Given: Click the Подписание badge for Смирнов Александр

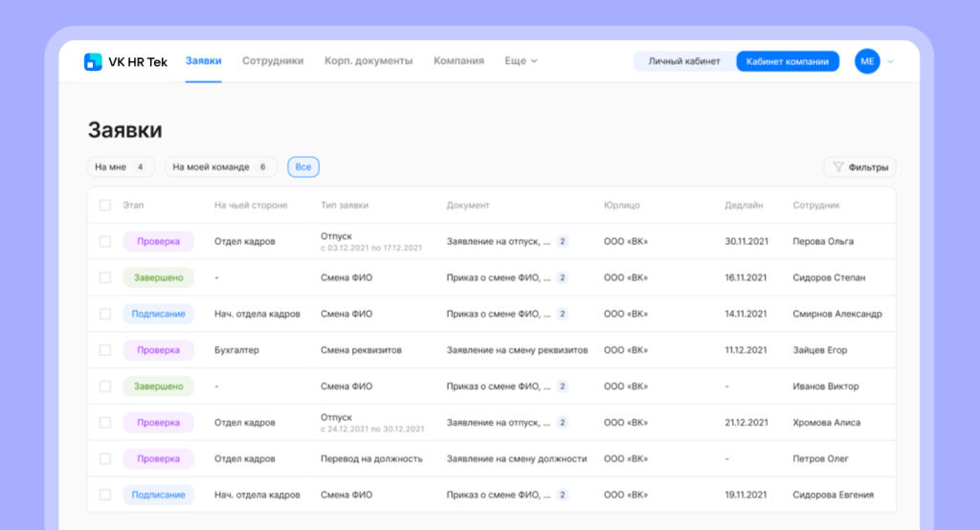Looking at the screenshot, I should (158, 314).
